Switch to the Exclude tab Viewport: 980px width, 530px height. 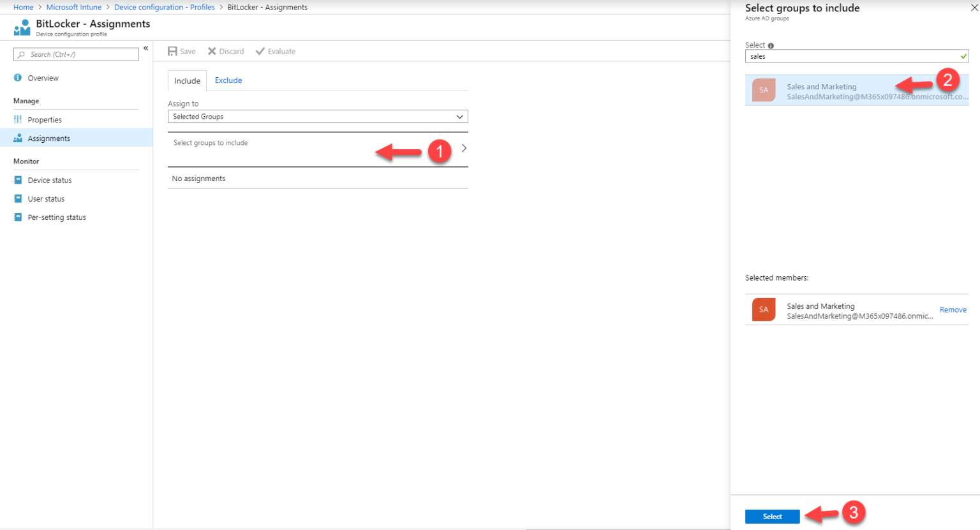point(228,80)
